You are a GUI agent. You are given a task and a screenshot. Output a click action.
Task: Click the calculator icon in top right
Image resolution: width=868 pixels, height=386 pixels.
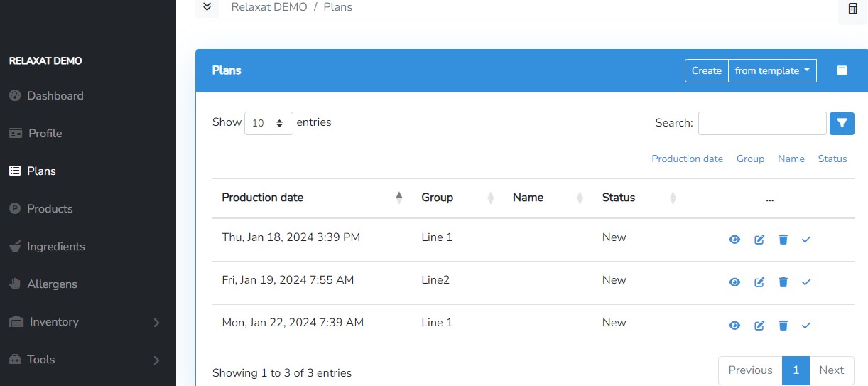852,9
